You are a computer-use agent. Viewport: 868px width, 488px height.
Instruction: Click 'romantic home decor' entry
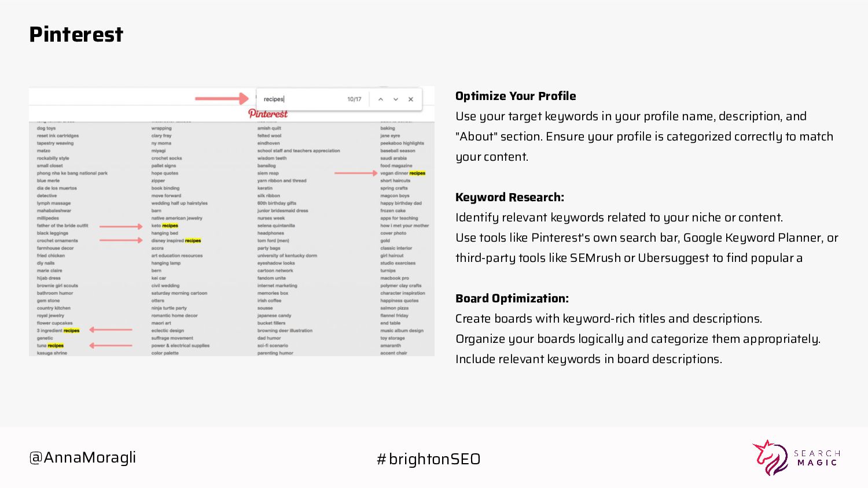click(x=175, y=316)
